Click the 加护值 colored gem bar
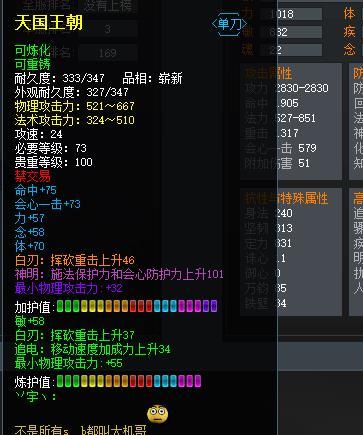 pyautogui.click(x=137, y=306)
